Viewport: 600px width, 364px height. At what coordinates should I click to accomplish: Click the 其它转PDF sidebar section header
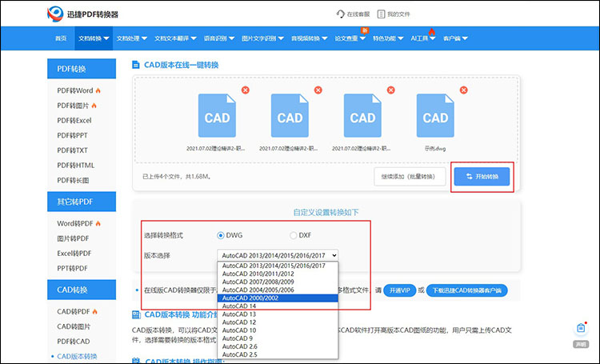82,202
